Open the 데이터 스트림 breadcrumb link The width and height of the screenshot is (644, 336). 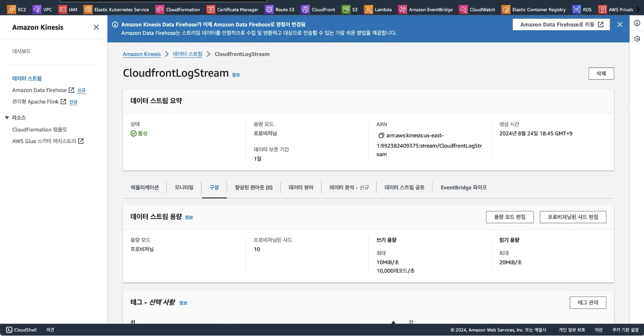(x=187, y=54)
